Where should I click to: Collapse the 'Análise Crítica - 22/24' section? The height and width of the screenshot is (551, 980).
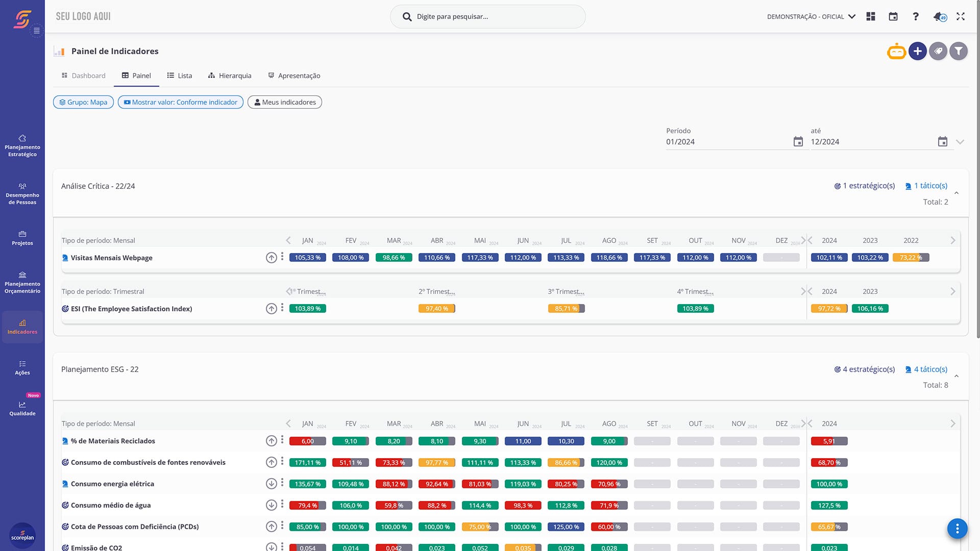tap(957, 193)
